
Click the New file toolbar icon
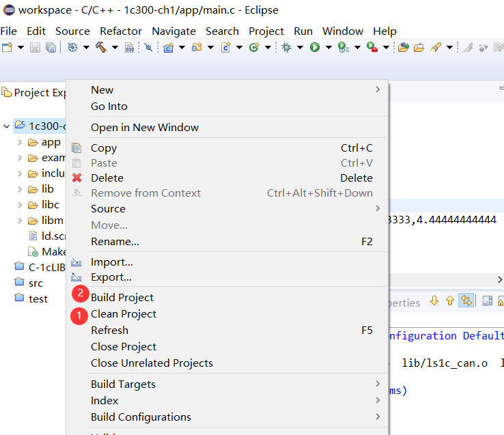click(7, 47)
